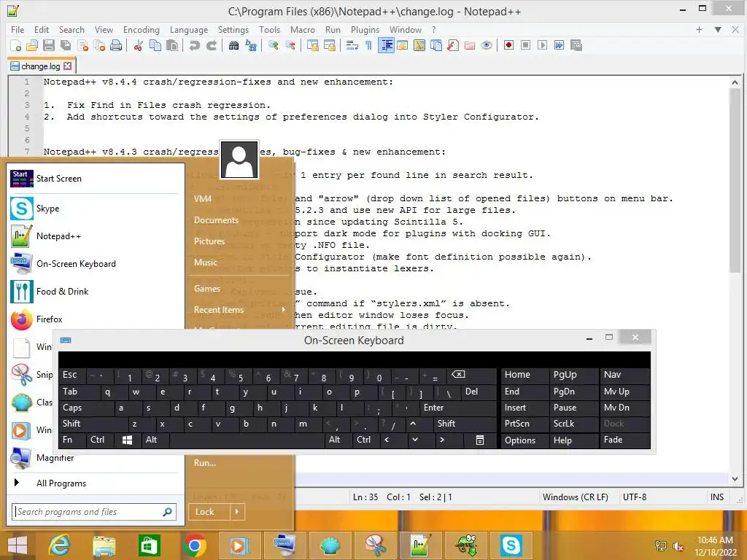Close the change.log tab with red X
Screen dimensions: 747x560
[68, 66]
